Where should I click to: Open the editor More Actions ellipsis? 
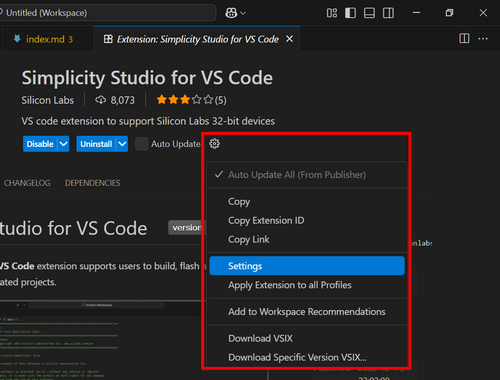[x=483, y=39]
